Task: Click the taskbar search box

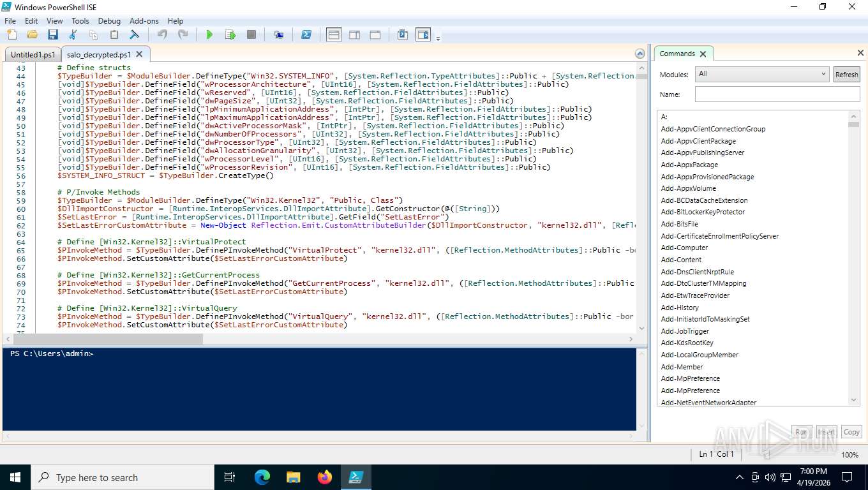Action: (x=122, y=477)
